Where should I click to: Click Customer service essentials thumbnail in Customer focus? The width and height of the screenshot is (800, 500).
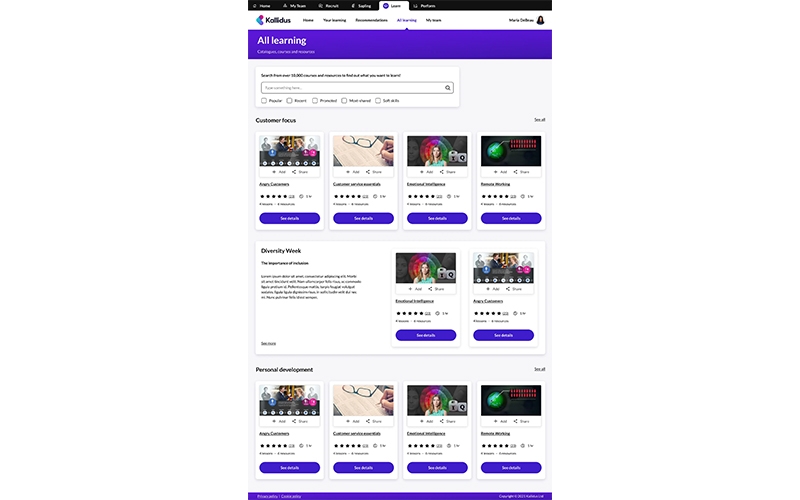tap(363, 151)
